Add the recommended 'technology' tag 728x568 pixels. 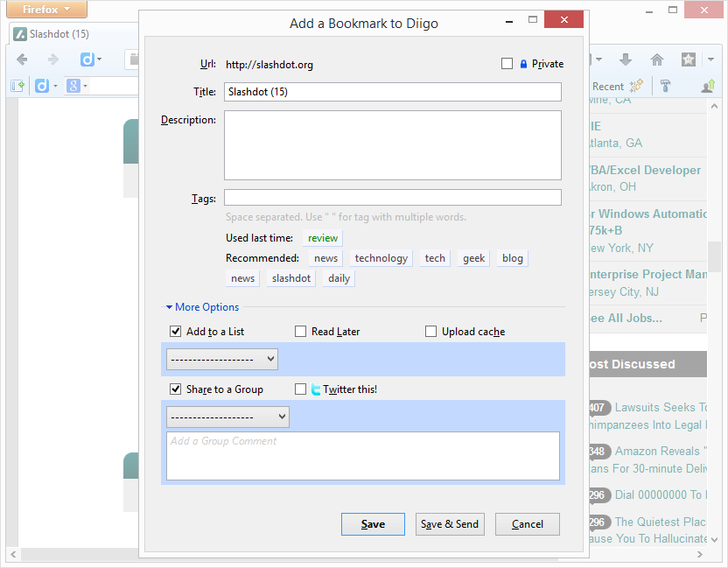point(381,258)
